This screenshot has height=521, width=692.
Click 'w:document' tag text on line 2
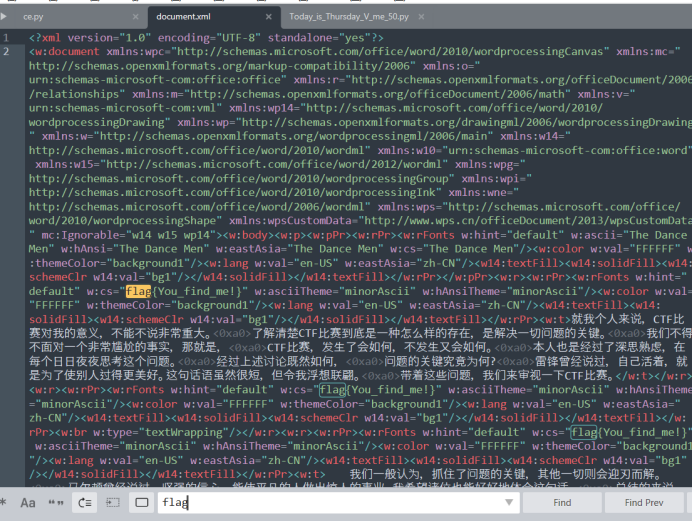pyautogui.click(x=67, y=52)
